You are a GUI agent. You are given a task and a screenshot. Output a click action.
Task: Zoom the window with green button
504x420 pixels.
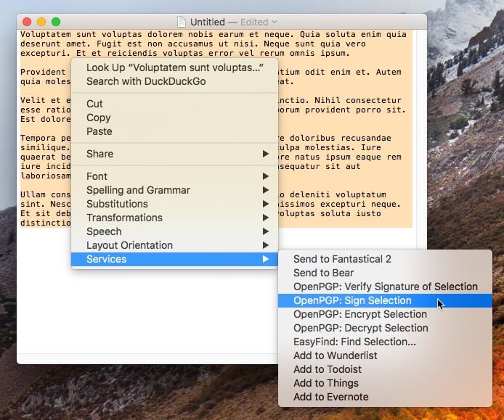click(56, 22)
